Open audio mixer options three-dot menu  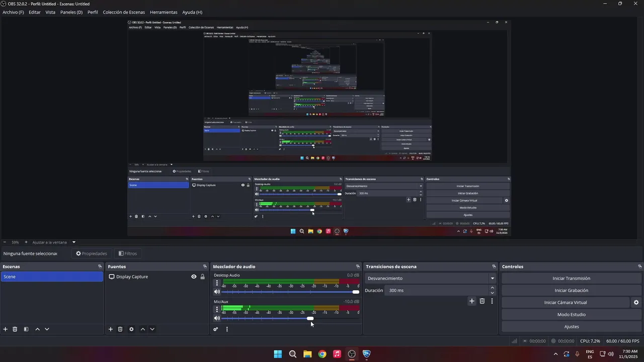(227, 329)
